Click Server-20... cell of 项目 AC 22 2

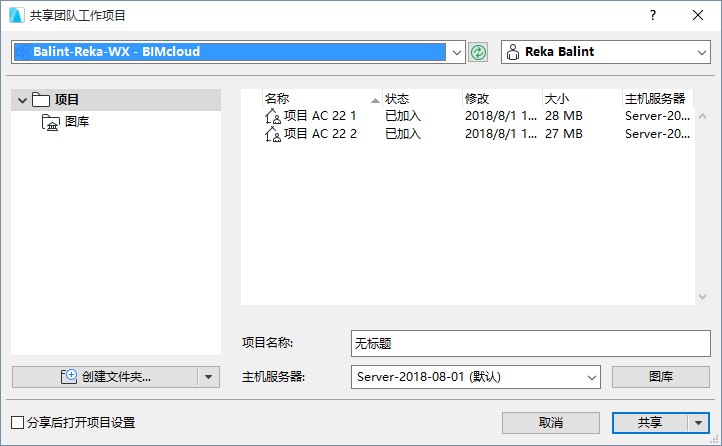(x=657, y=134)
